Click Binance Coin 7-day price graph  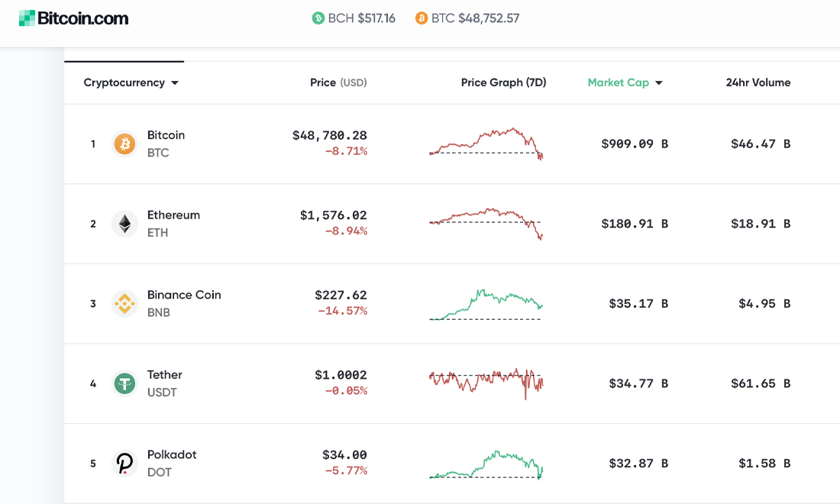click(486, 304)
